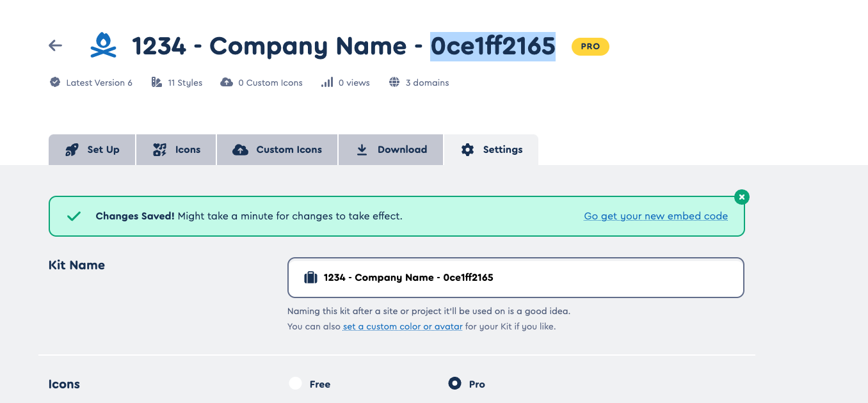
Task: Click Go get your new embed code link
Action: (x=655, y=216)
